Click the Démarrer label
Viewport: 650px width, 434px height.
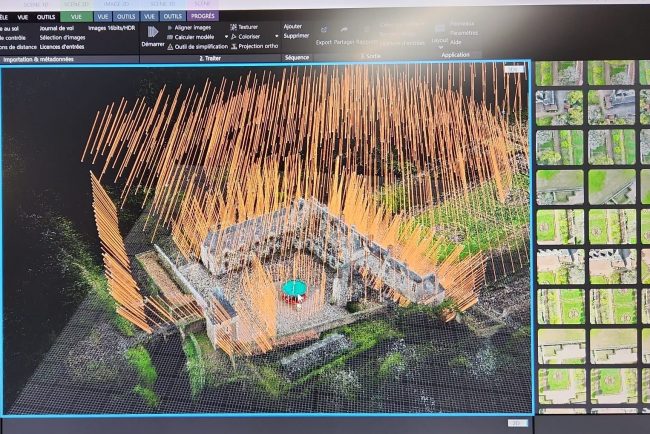point(153,44)
